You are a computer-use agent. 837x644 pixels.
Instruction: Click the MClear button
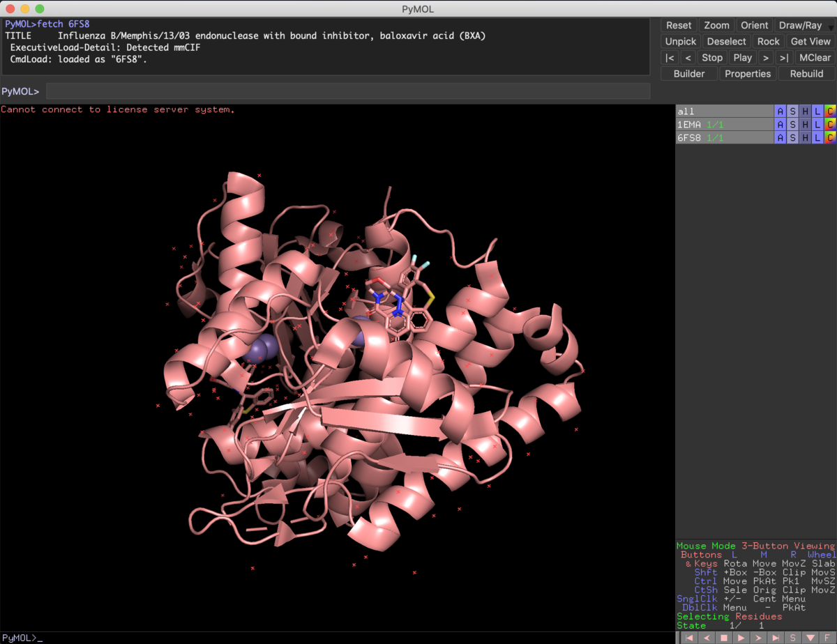(x=815, y=58)
